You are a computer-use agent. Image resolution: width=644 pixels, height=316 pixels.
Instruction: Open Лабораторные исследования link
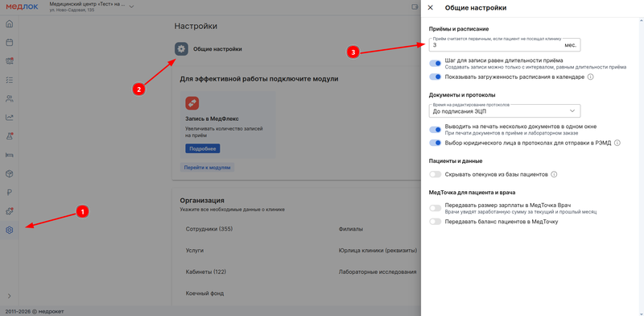(x=378, y=272)
